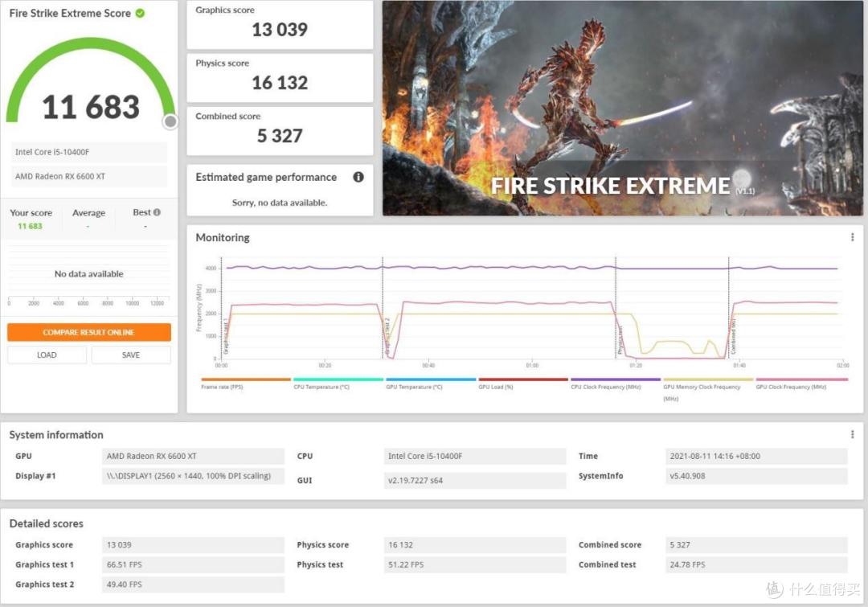Click the Estimated game performance info icon
The image size is (868, 607).
pos(359,177)
